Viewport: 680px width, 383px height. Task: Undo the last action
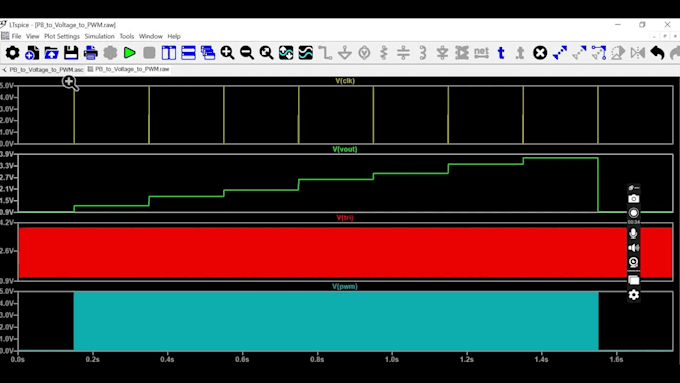coord(657,53)
